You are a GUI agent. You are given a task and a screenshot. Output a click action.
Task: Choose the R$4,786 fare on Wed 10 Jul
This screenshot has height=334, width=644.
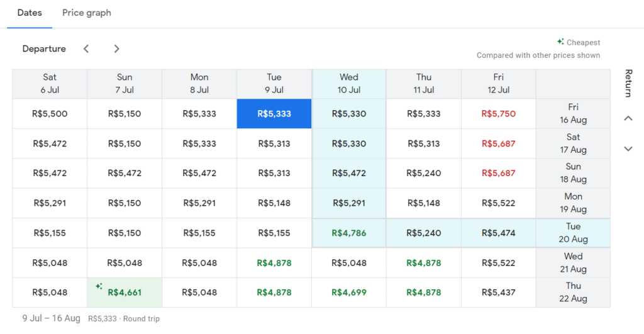pyautogui.click(x=349, y=233)
